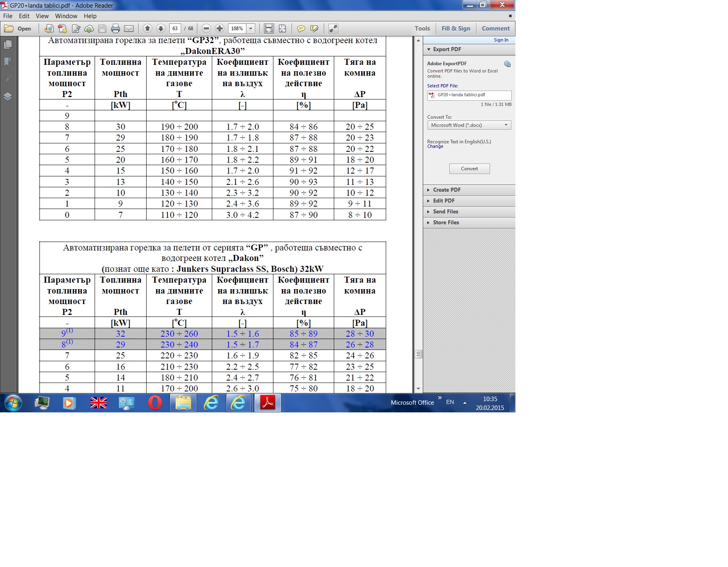Screen dimensions: 728x567
Task: Click the Send email envelope icon
Action: coord(129,29)
